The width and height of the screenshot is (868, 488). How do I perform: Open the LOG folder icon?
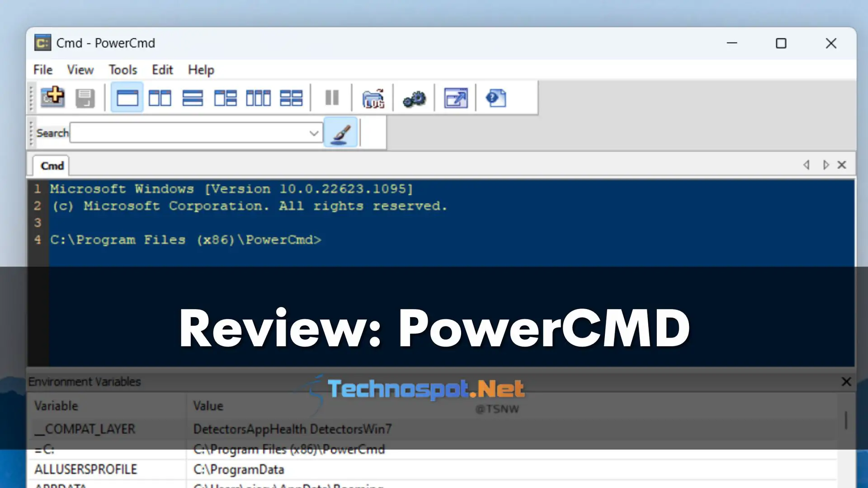(373, 98)
